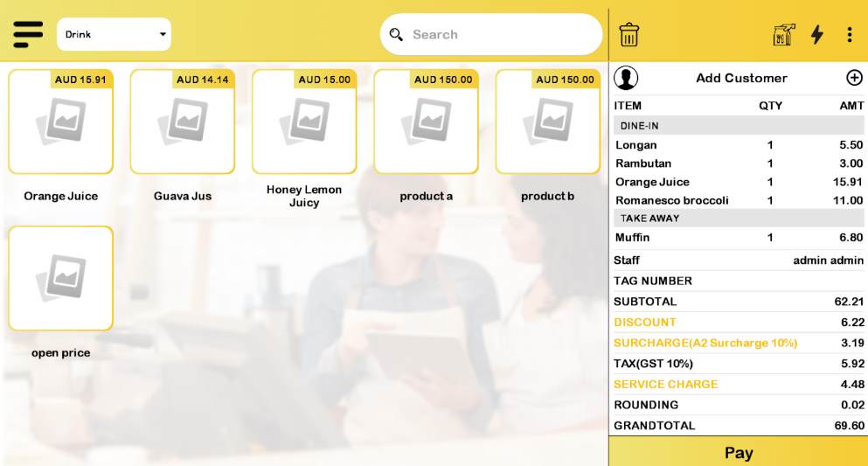The image size is (868, 466).
Task: Open the hamburger main menu
Action: coord(28,34)
